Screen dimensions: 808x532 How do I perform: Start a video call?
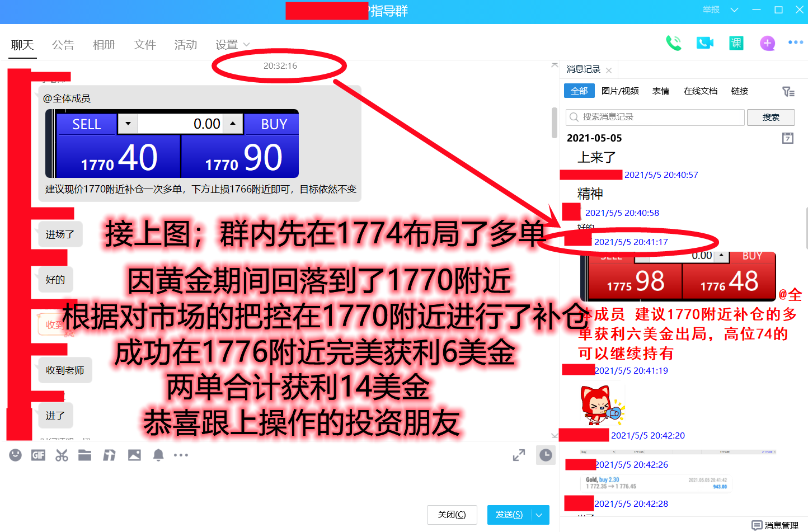(704, 43)
